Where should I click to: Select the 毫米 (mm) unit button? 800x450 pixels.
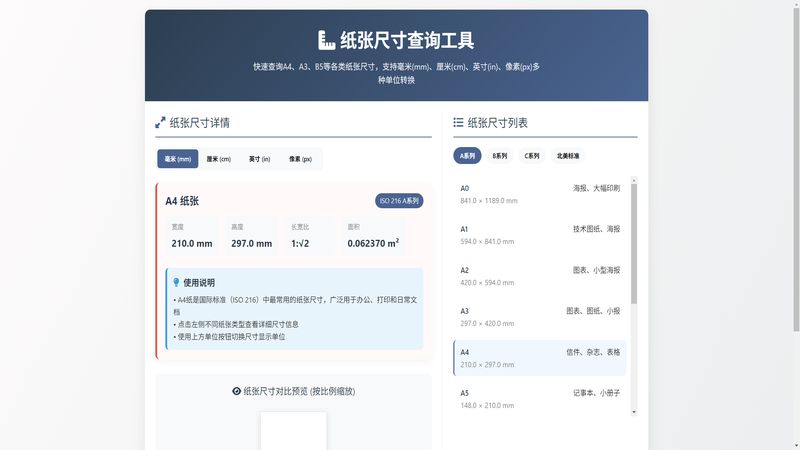coord(177,159)
